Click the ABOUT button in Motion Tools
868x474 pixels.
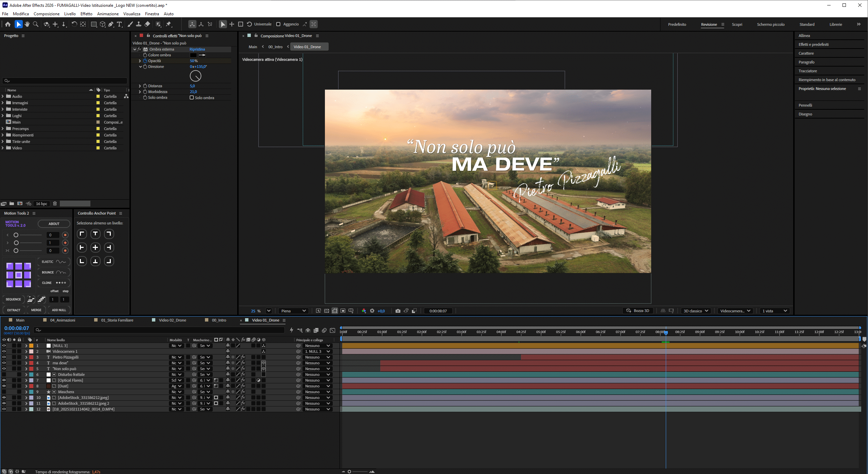click(54, 224)
